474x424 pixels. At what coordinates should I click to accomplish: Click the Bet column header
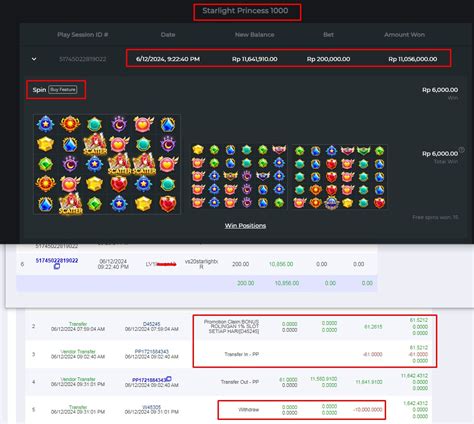pos(328,35)
